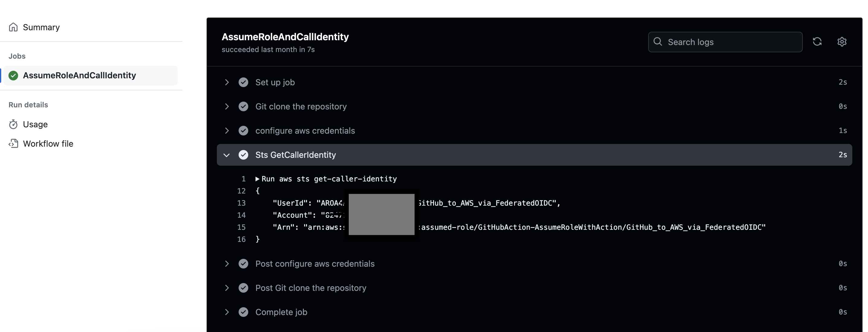Open the Workflow file link
This screenshot has height=332, width=868.
(x=48, y=143)
